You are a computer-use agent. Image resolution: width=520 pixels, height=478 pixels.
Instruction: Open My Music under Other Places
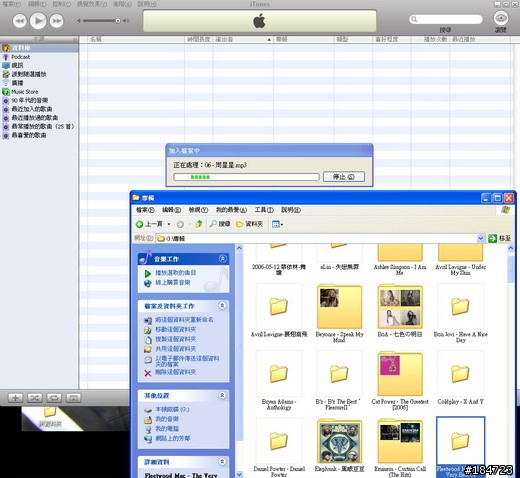coord(162,419)
